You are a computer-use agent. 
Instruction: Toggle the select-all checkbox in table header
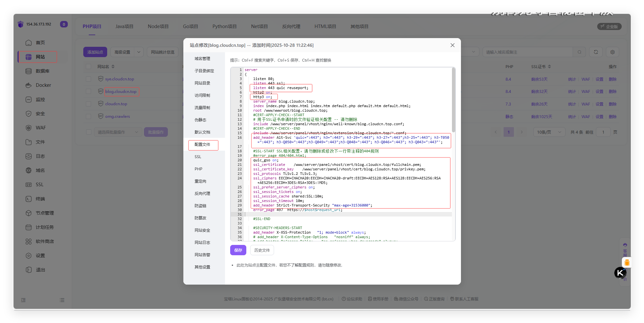(x=88, y=66)
